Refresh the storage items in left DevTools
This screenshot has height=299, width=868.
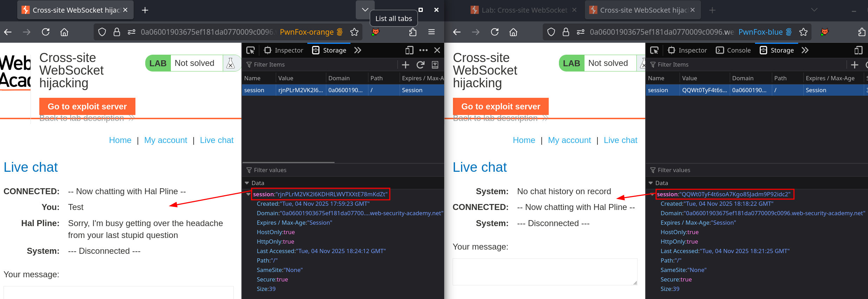click(x=420, y=65)
